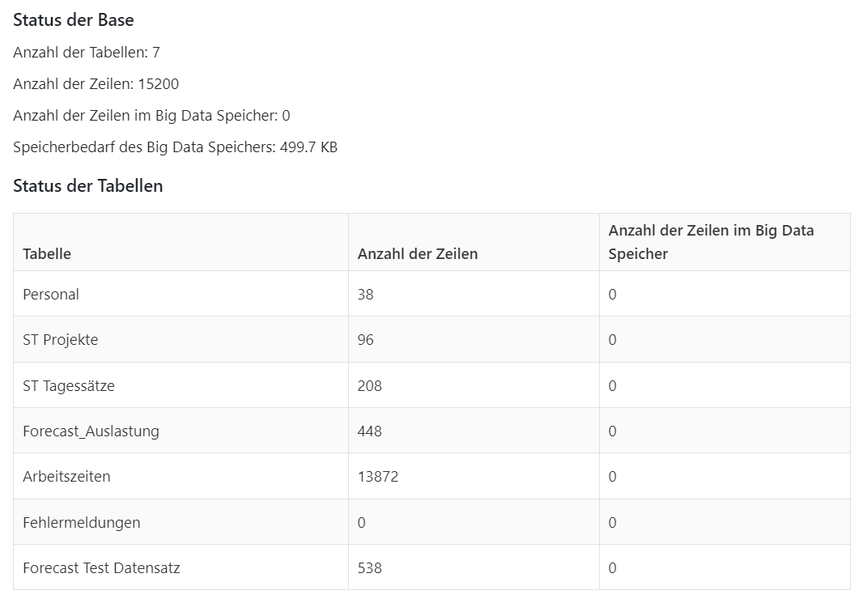This screenshot has height=616, width=863.
Task: Select the 'Anzahl der Zeilen: 15200' line
Action: coord(96,84)
